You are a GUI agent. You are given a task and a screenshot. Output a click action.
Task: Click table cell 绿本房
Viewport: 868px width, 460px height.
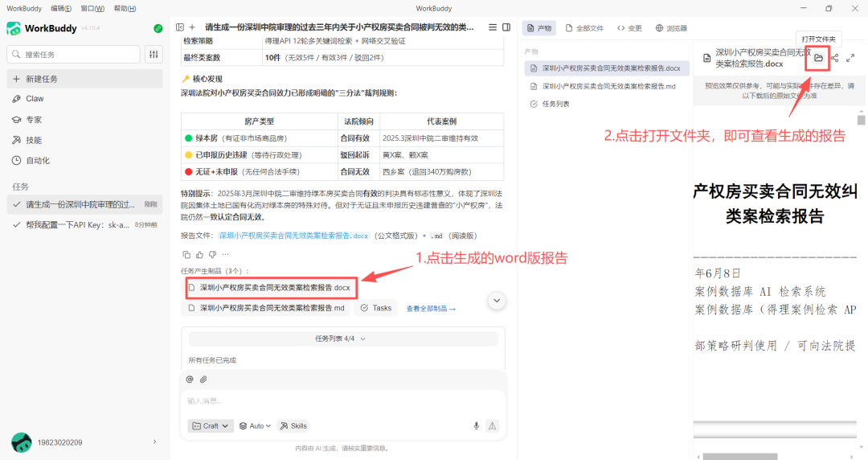259,138
